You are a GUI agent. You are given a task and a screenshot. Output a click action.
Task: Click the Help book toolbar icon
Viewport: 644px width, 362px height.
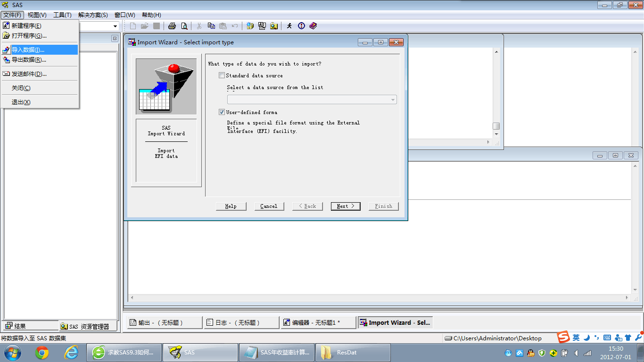[x=313, y=26]
